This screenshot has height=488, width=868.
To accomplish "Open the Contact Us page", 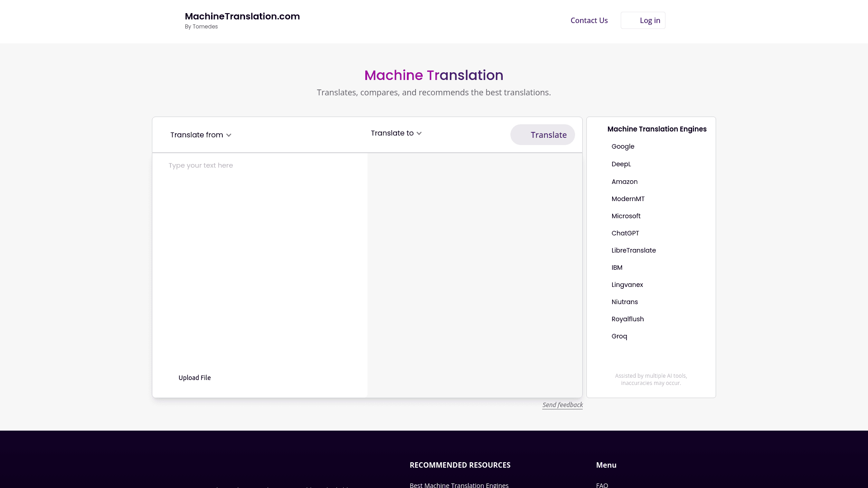I will click(x=589, y=20).
